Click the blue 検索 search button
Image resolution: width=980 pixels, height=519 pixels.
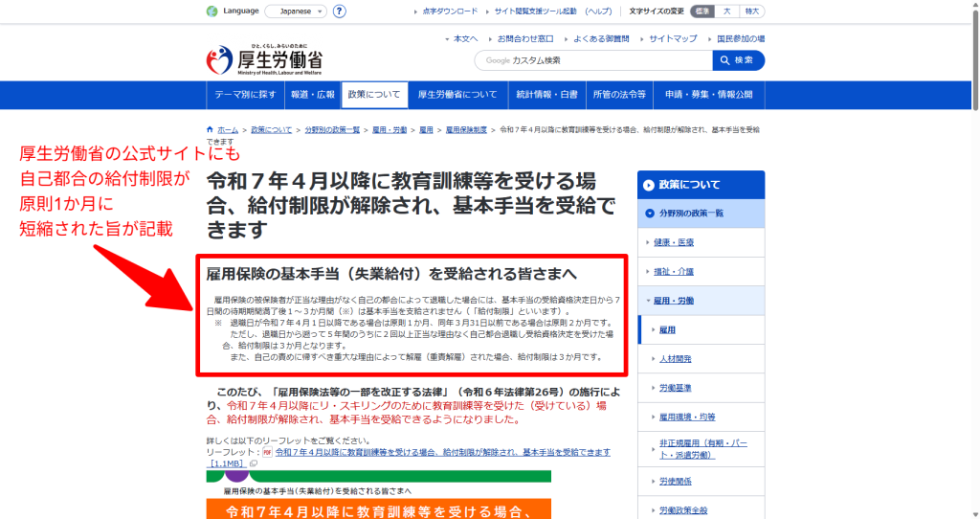pyautogui.click(x=738, y=60)
